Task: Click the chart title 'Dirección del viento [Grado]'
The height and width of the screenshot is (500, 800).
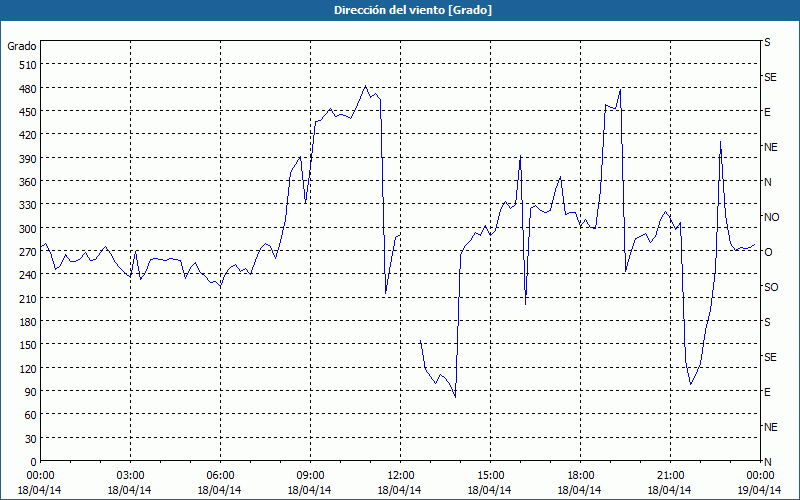Action: coord(413,10)
